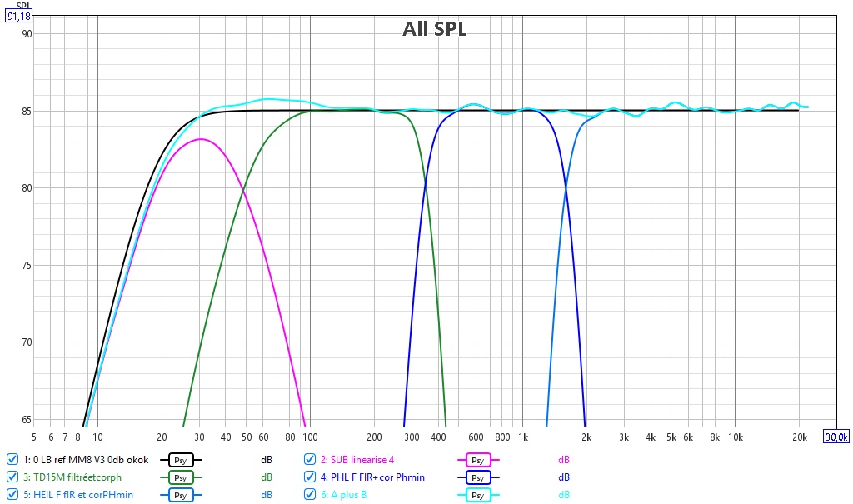Edit the 30,0k frequency axis limit field
The width and height of the screenshot is (853, 504).
[x=836, y=437]
